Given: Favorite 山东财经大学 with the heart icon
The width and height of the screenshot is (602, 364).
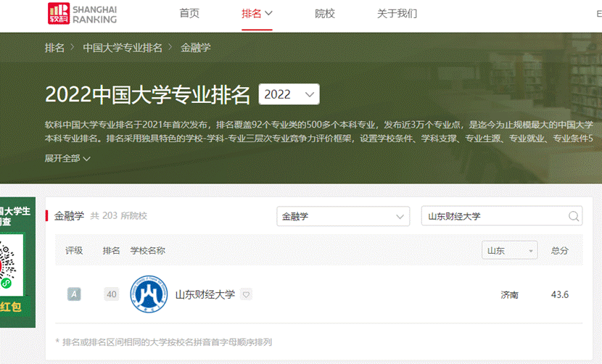Looking at the screenshot, I should click(246, 294).
